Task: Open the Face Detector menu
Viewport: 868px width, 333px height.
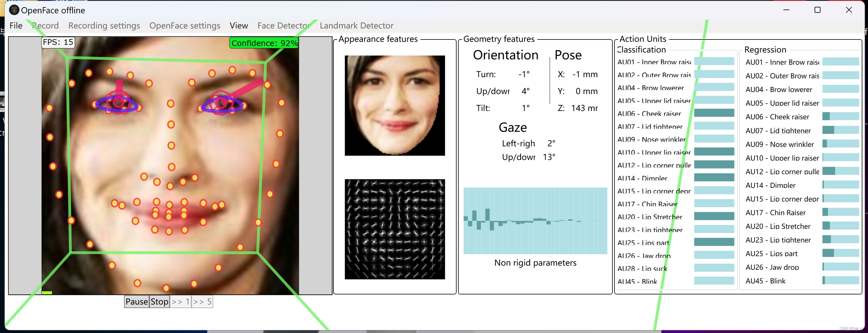Action: point(283,26)
